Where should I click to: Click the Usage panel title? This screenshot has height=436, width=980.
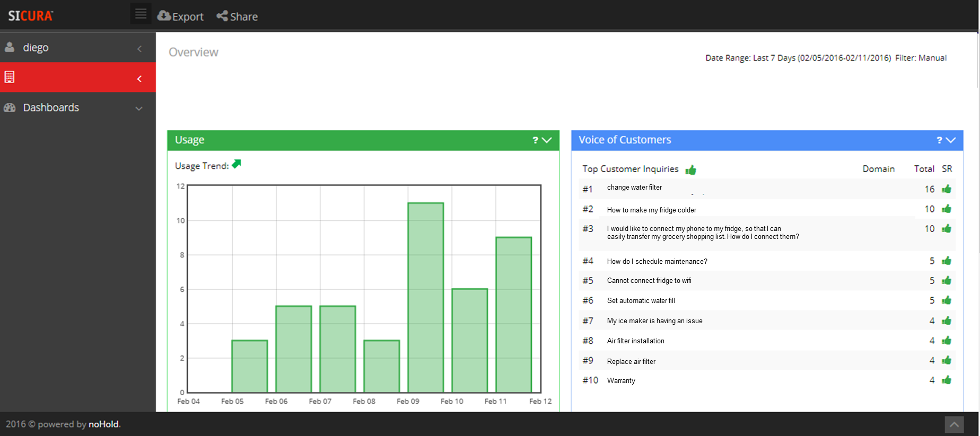[x=189, y=140]
